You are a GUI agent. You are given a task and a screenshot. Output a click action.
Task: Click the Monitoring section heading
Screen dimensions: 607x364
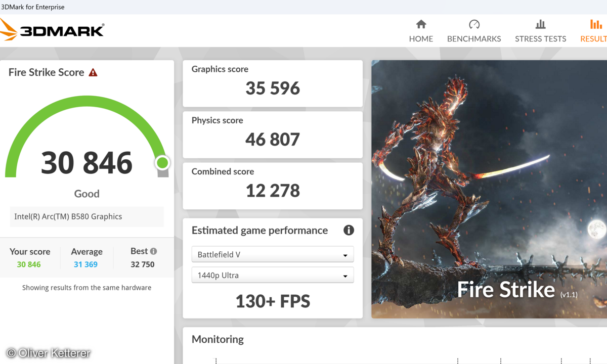point(218,339)
